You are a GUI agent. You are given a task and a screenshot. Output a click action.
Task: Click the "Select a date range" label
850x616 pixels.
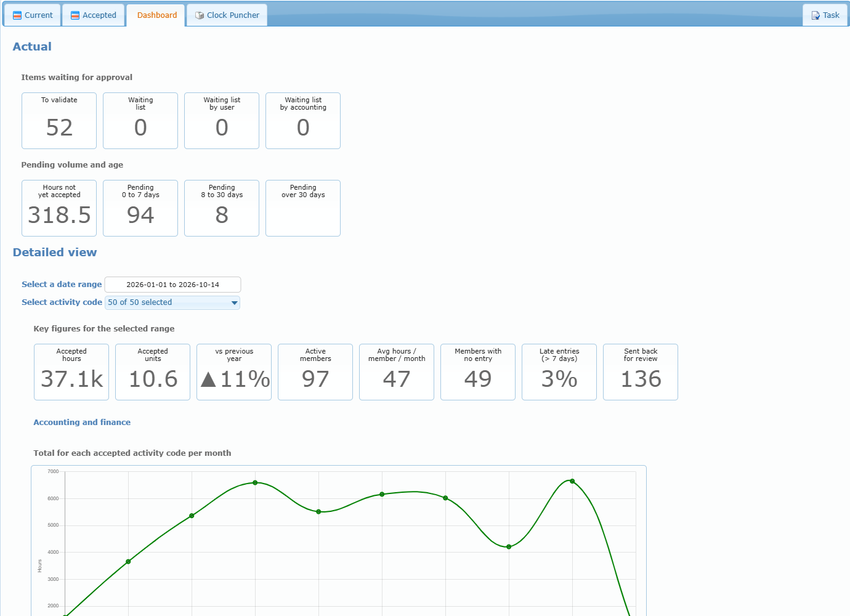point(62,285)
